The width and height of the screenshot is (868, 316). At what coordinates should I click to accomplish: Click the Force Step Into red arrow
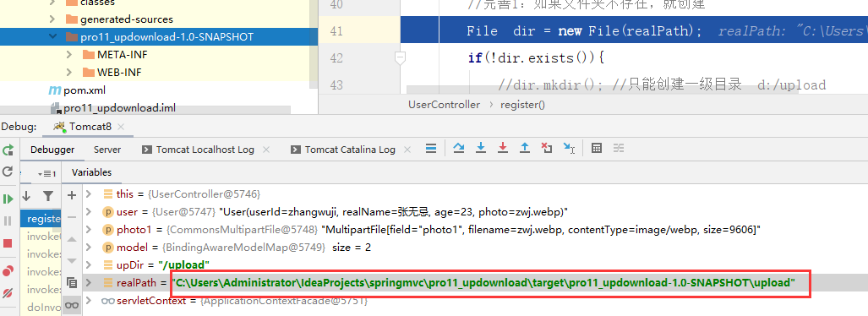coord(503,148)
